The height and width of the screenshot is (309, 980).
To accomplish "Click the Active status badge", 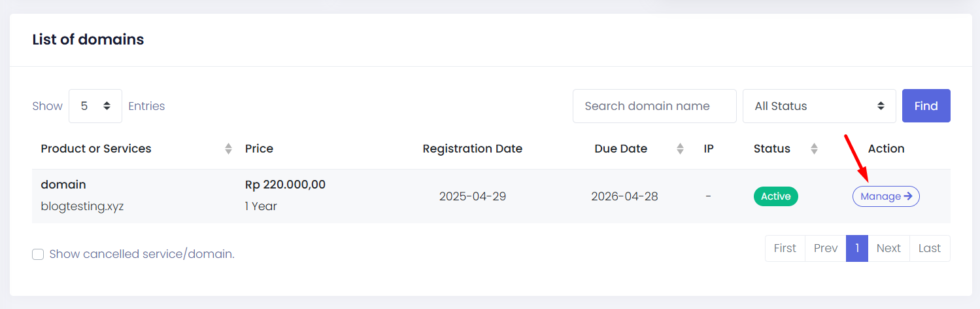I will (x=776, y=196).
